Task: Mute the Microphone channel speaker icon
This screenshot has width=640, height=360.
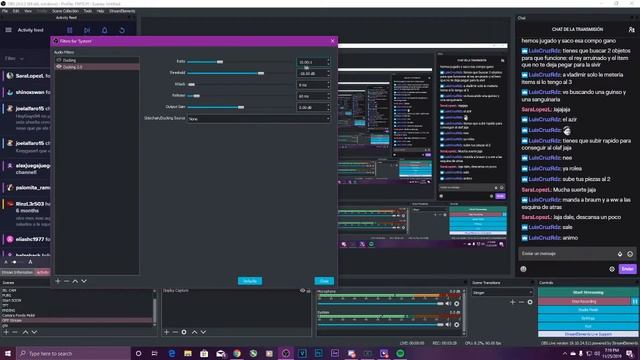Action: coord(448,303)
